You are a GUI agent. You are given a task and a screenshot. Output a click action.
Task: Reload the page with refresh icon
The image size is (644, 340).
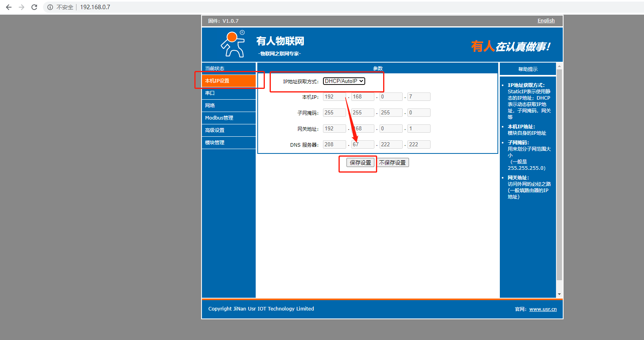point(34,7)
